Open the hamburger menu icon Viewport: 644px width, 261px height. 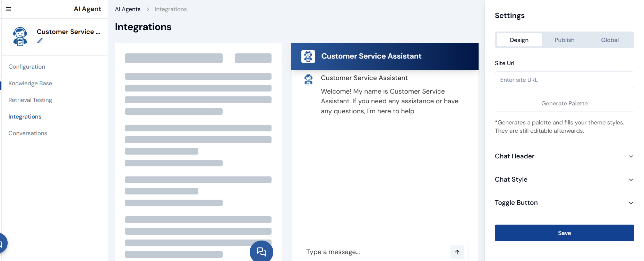click(9, 9)
